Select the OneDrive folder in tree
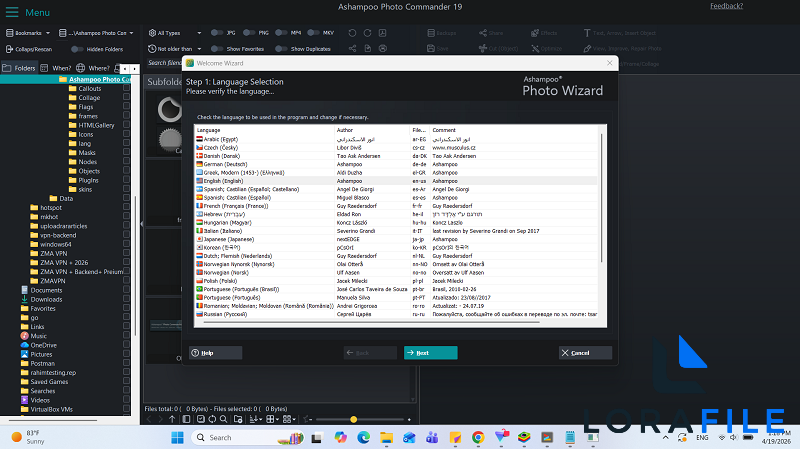 [43, 345]
